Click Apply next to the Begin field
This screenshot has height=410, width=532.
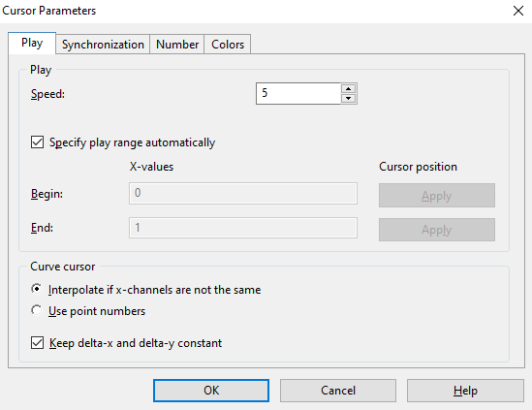[437, 196]
